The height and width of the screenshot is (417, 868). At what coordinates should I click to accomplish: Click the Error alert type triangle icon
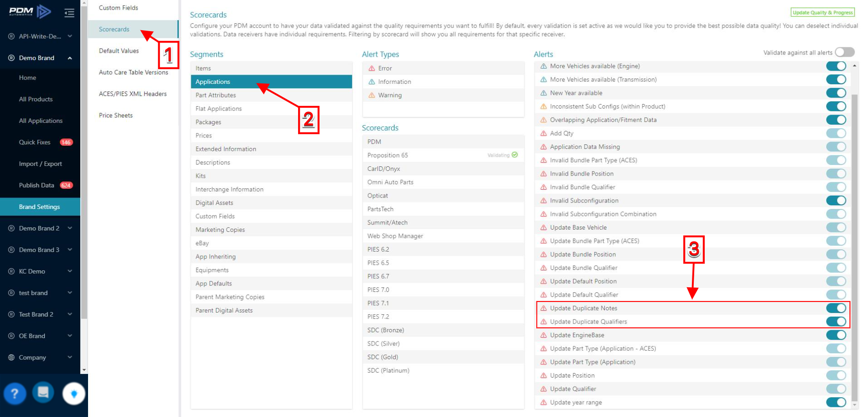(372, 68)
